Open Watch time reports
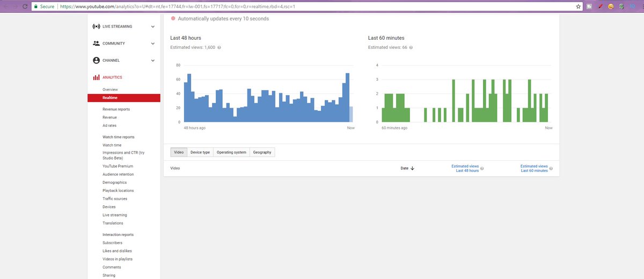 [x=118, y=137]
